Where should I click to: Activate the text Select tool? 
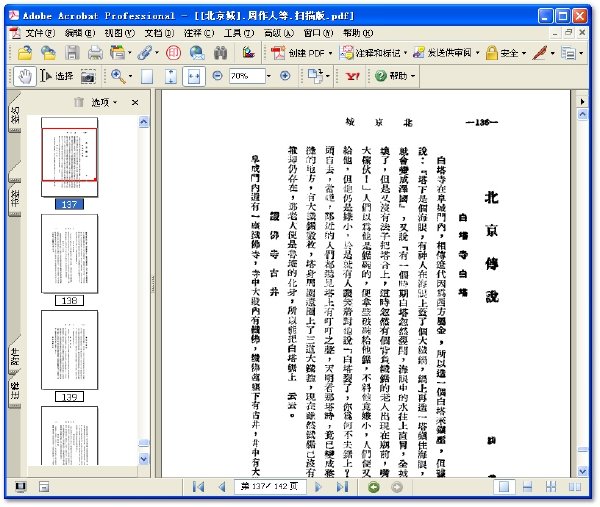57,76
